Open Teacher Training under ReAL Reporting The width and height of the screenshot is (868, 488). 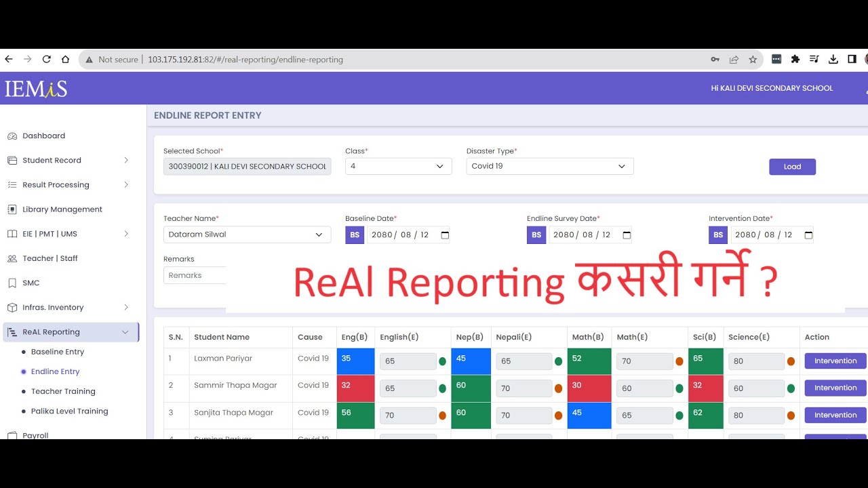pos(63,391)
